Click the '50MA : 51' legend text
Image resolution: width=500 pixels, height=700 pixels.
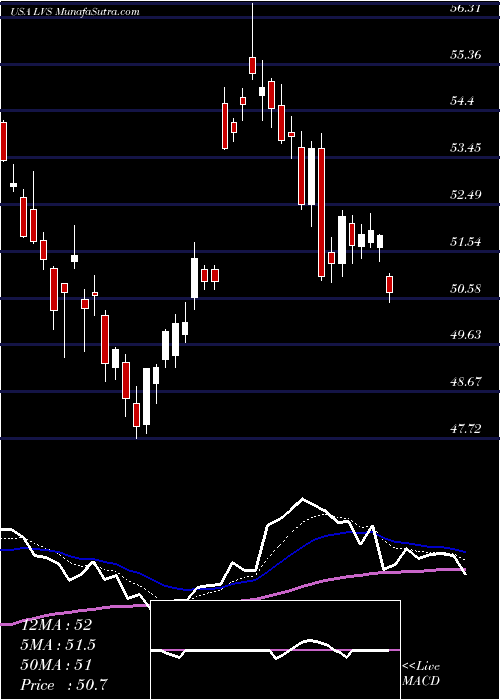coord(56,665)
